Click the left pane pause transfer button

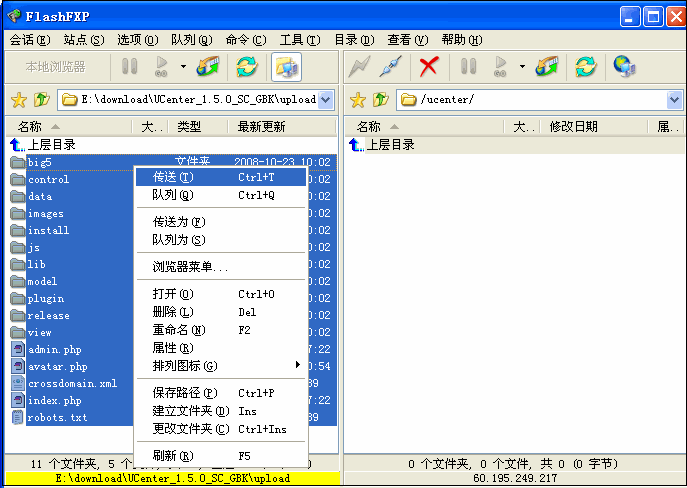click(x=129, y=67)
